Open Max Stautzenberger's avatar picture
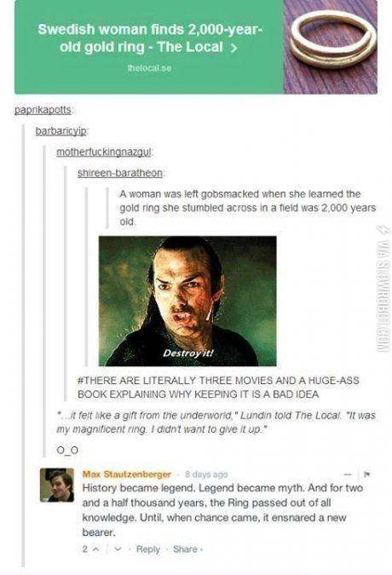This screenshot has width=392, height=575. click(57, 485)
